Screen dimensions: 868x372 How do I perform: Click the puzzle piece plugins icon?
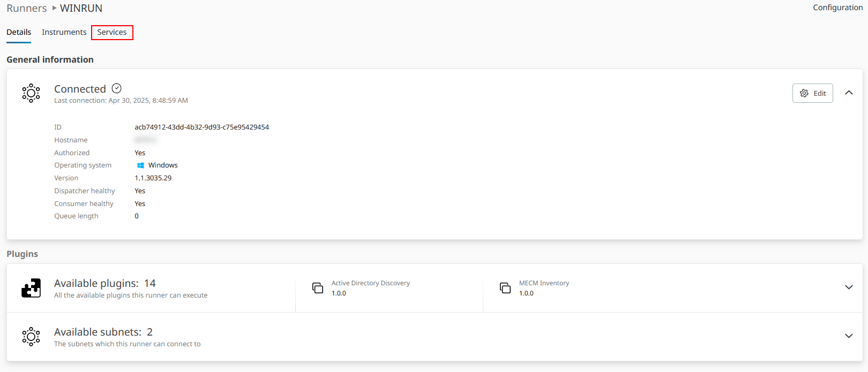click(x=31, y=288)
